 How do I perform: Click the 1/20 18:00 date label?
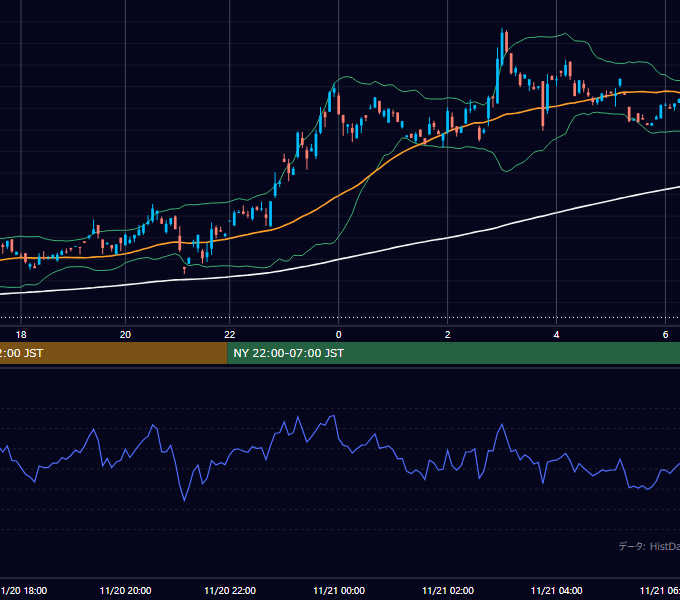[24, 590]
